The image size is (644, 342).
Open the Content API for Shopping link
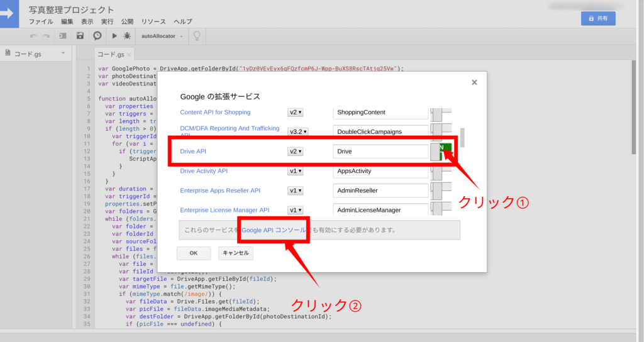pos(215,112)
